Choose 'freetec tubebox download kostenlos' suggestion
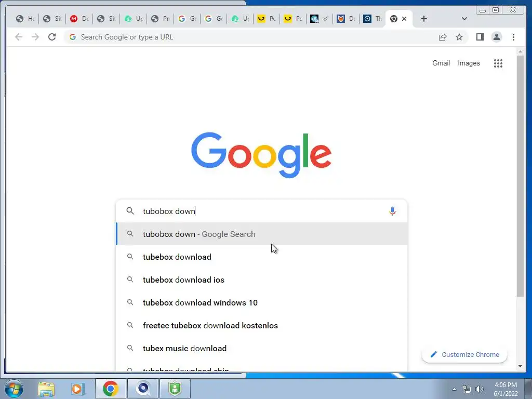The width and height of the screenshot is (532, 399). [262, 325]
